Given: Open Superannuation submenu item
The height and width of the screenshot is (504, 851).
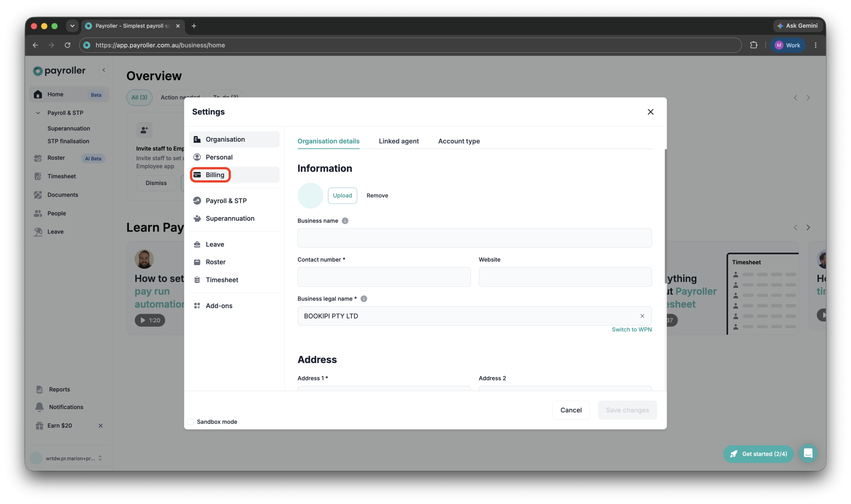Looking at the screenshot, I should (68, 128).
